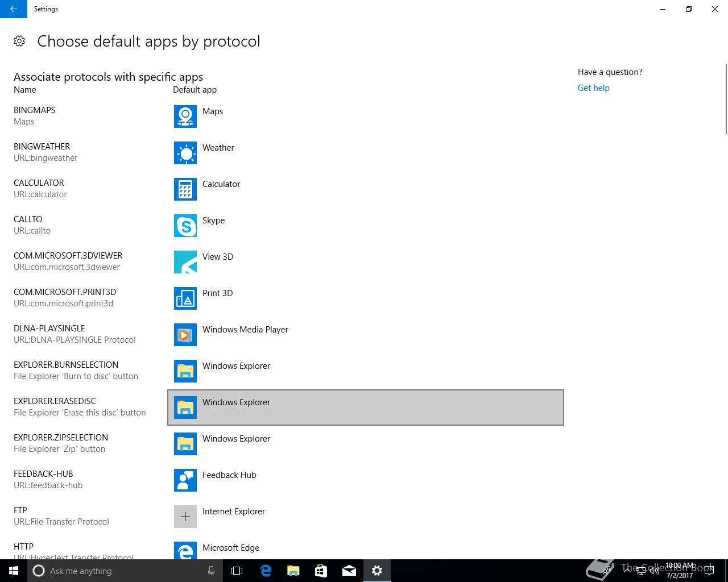Click the Skype icon for CALLTO
Image resolution: width=728 pixels, height=582 pixels.
point(185,226)
